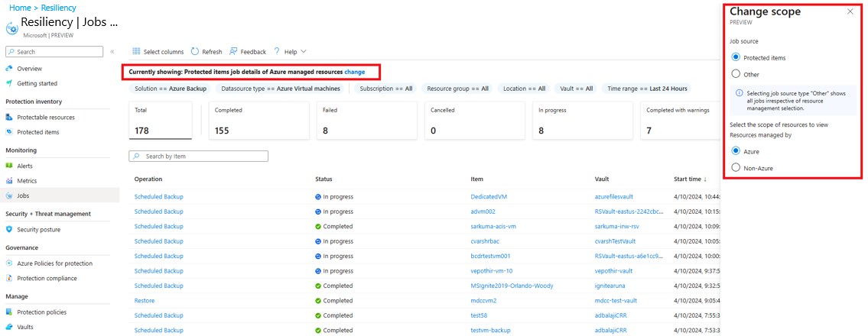Open the Overview sidebar item
Screen dimensions: 868x336
point(29,69)
